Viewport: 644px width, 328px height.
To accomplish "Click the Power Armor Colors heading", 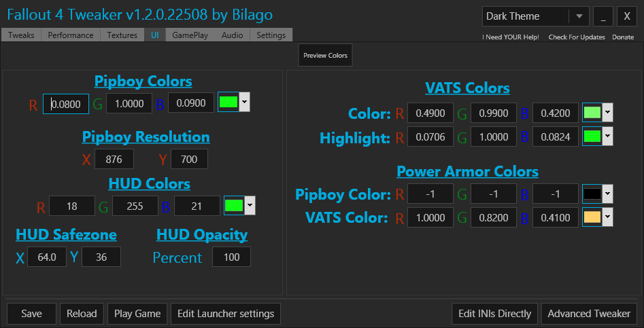I will 467,171.
